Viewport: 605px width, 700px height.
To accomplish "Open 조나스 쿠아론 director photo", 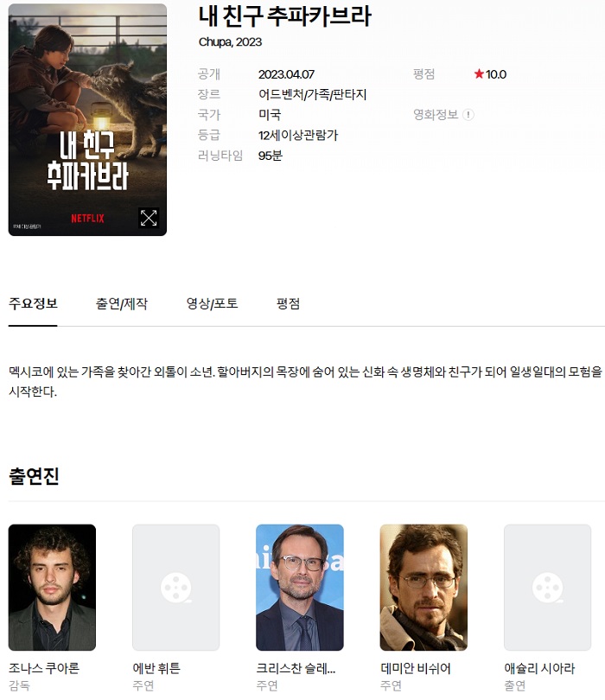I will point(52,588).
